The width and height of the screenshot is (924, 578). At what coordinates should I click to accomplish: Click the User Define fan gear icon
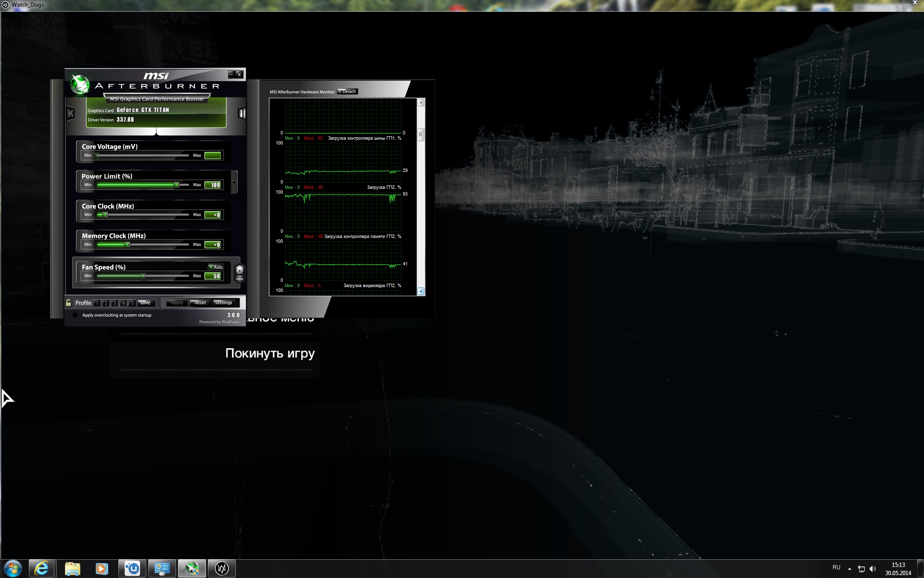(239, 273)
